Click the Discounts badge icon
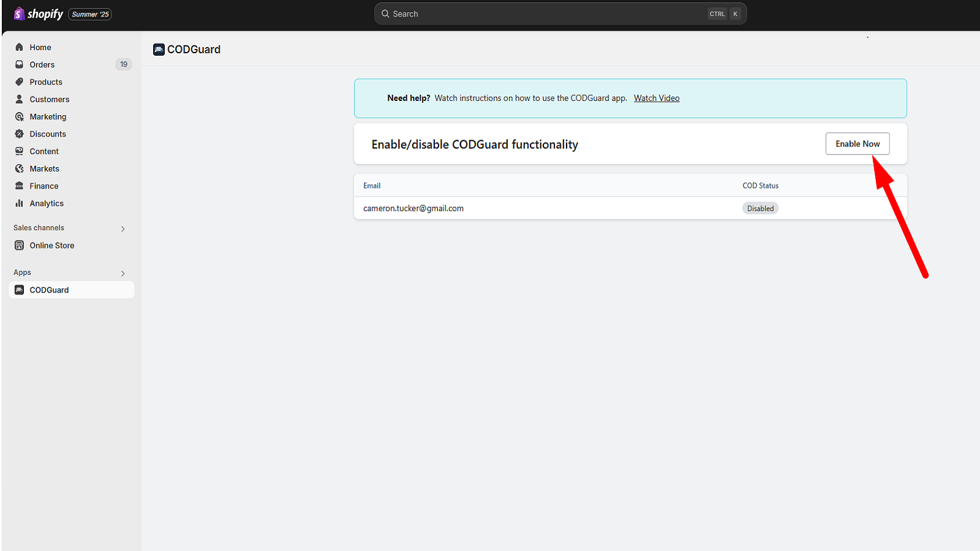Screen dimensions: 980x551 click(19, 134)
